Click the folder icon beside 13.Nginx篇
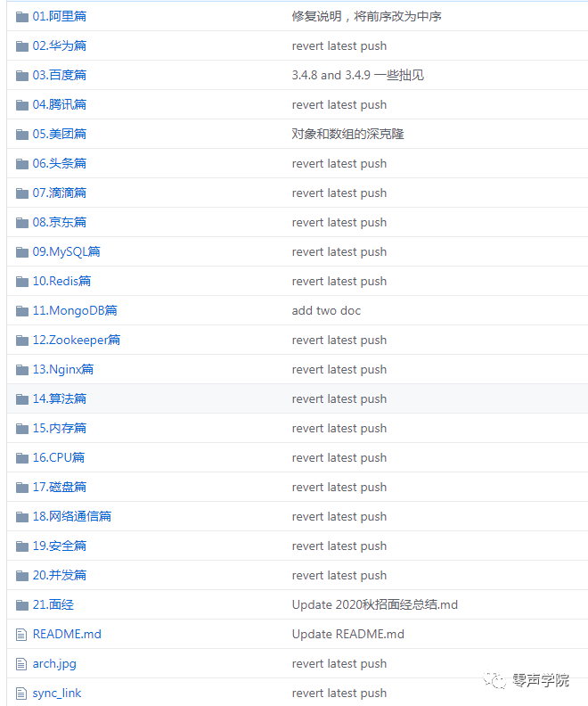The width and height of the screenshot is (588, 706). 22,370
